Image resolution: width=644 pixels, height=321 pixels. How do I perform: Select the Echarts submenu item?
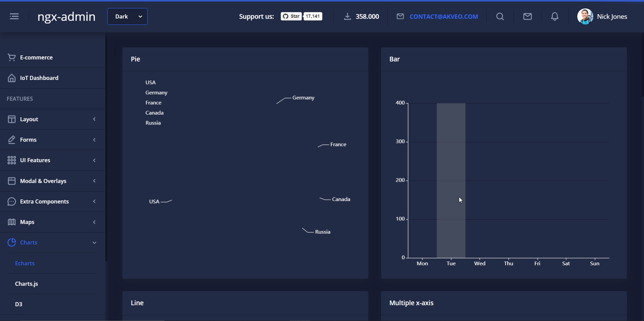(25, 263)
